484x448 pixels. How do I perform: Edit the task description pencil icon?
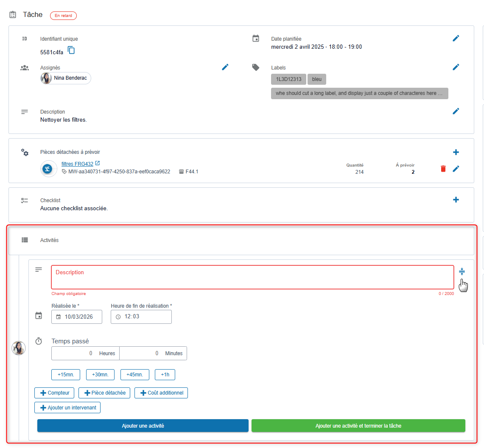[x=456, y=111]
